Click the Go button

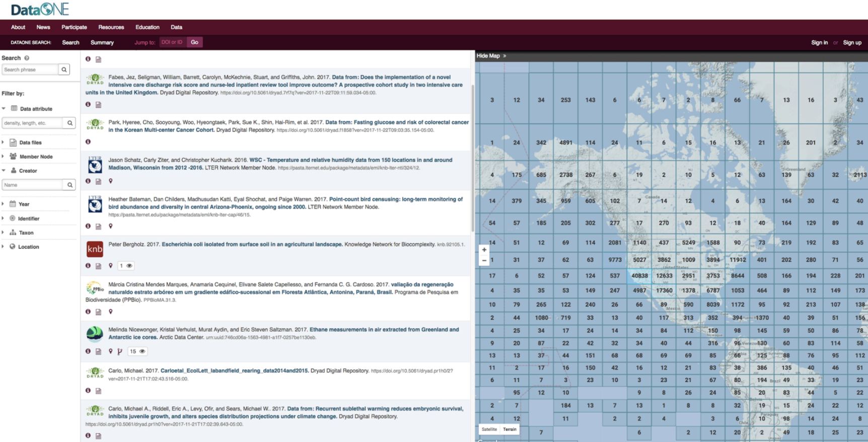pyautogui.click(x=194, y=42)
